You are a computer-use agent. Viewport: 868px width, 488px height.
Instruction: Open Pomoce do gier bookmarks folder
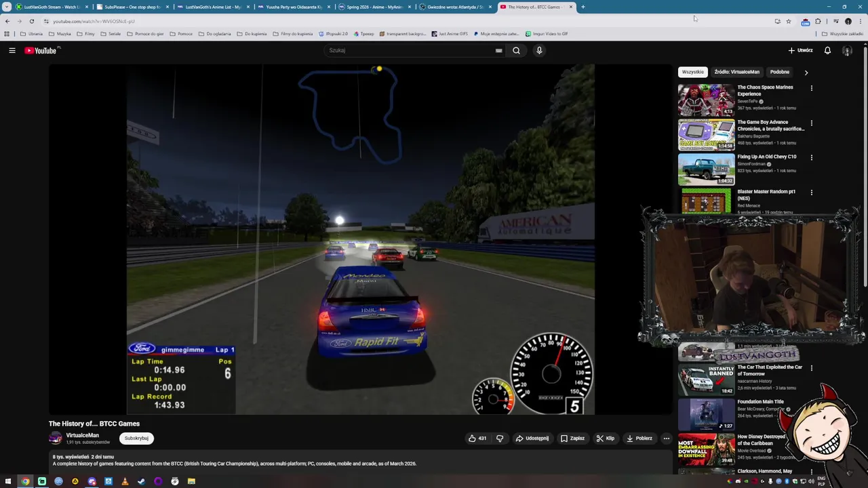[x=145, y=34]
